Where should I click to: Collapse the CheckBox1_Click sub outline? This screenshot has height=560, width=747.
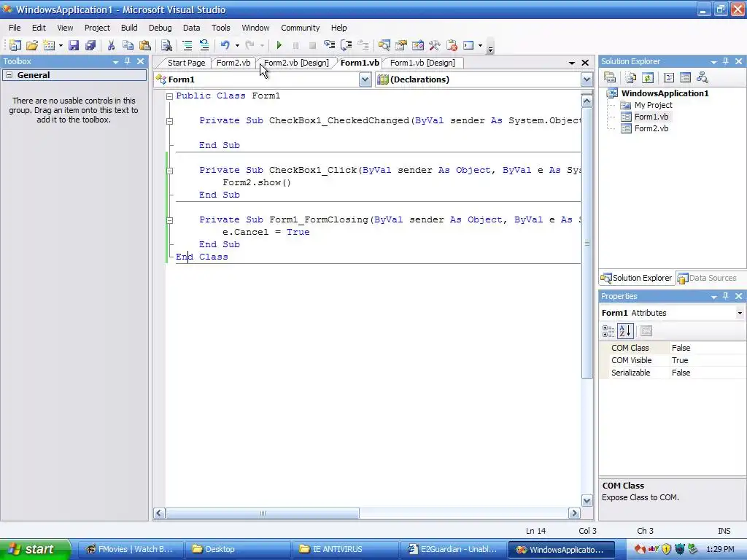169,171
